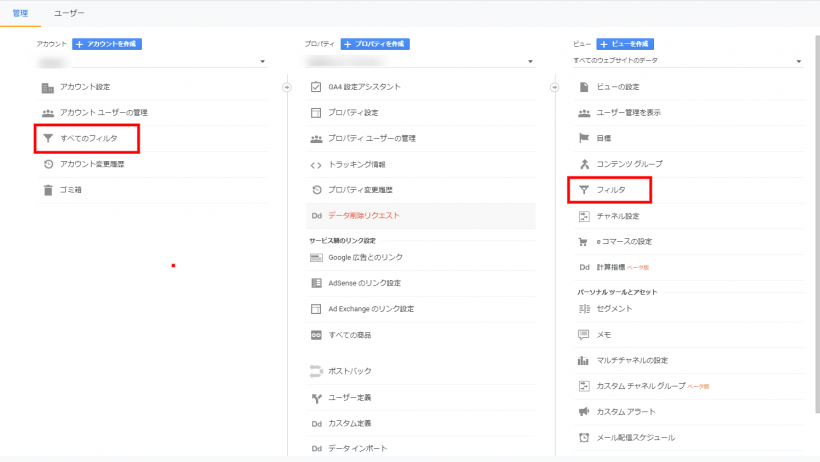This screenshot has height=462, width=820.
Task: Open the データ削除リクエスト link
Action: click(364, 215)
